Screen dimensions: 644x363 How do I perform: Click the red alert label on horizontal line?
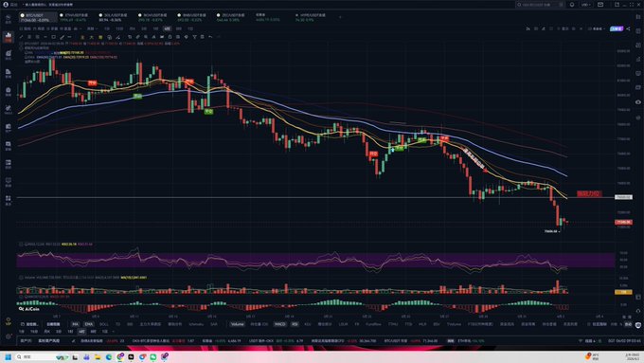coord(589,193)
